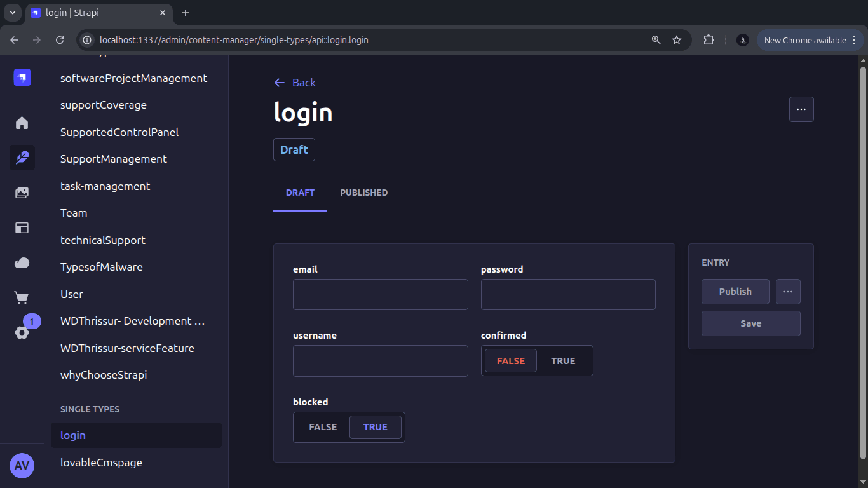Open the Strapi Cloud deploy icon
The width and height of the screenshot is (868, 488).
(22, 262)
